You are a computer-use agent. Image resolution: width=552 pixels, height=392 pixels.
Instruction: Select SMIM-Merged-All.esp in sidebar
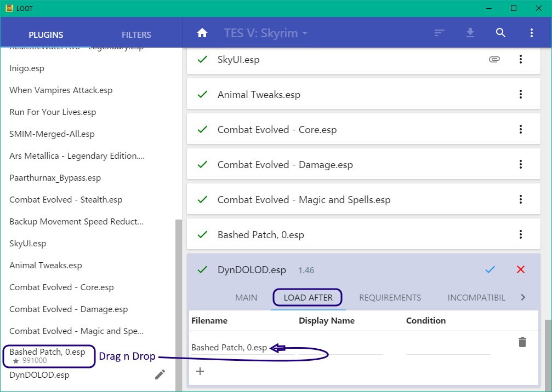coord(52,134)
